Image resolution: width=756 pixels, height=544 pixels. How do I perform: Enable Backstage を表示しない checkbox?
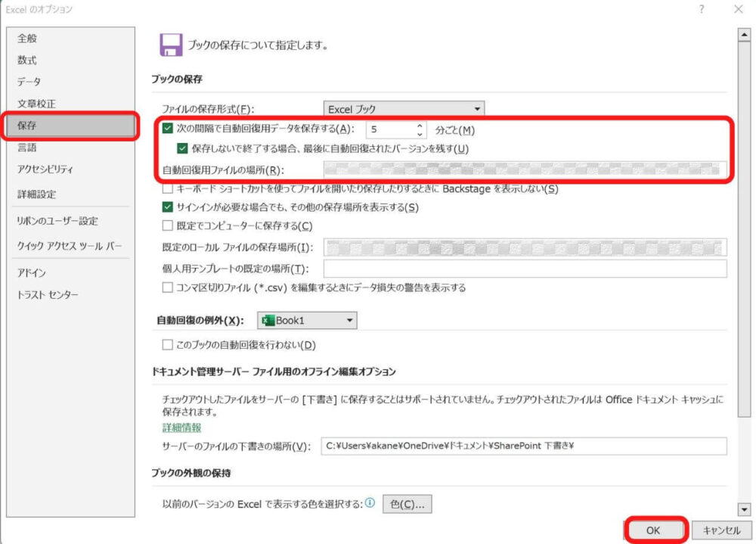(x=168, y=188)
